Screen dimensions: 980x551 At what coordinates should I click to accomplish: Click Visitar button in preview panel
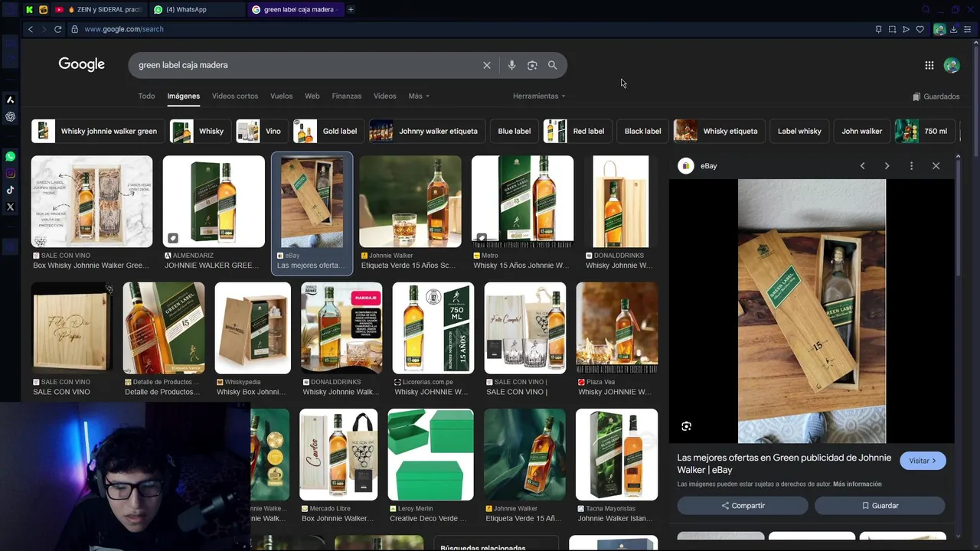coord(923,461)
